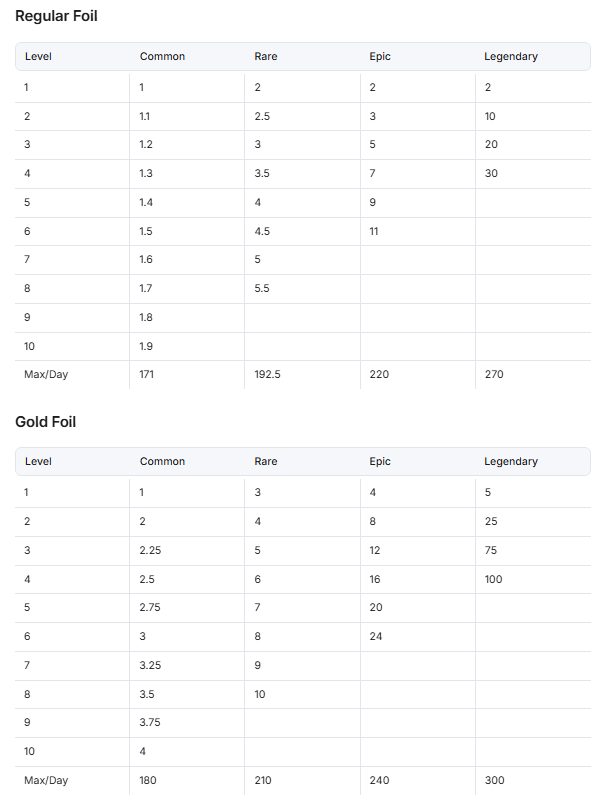Click Regular Foil Max/Day value 270
The height and width of the screenshot is (810, 609).
tap(494, 375)
